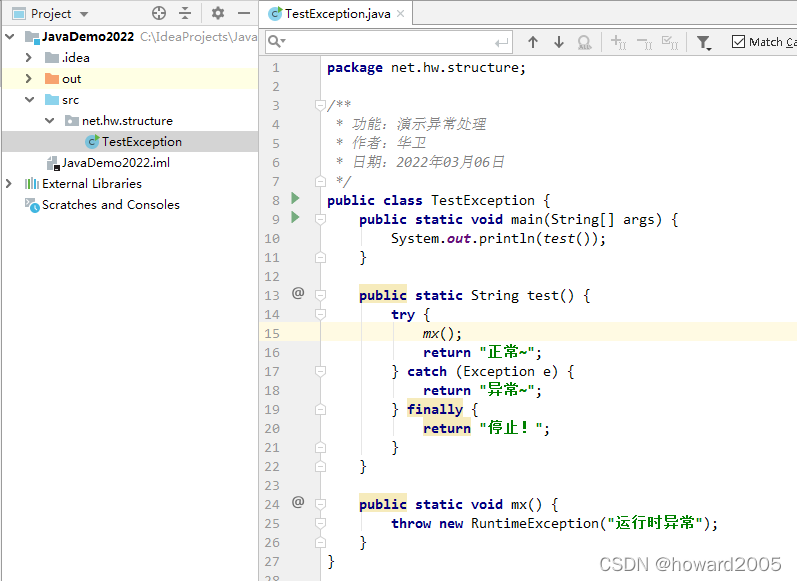The height and width of the screenshot is (581, 797).
Task: Close the TestException.java tab
Action: [401, 14]
